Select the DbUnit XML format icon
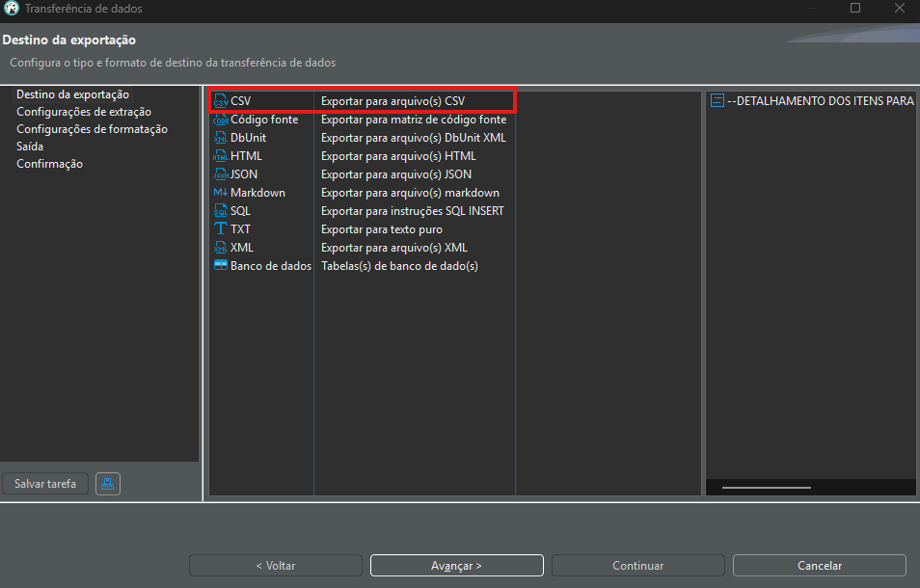 (x=220, y=138)
